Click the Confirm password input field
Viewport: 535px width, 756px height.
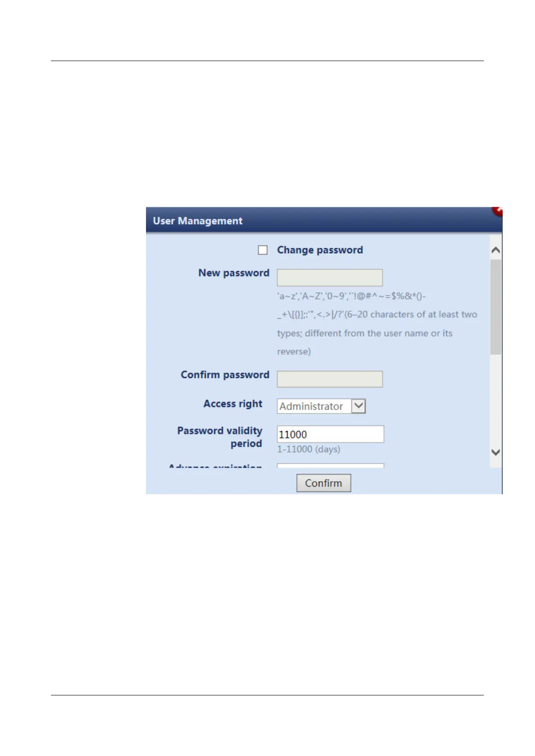tap(330, 379)
